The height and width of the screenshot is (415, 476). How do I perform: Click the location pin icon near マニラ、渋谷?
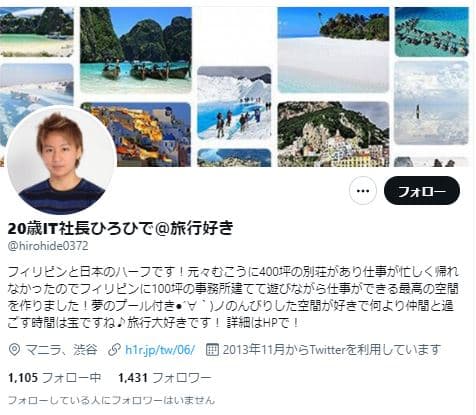point(14,350)
